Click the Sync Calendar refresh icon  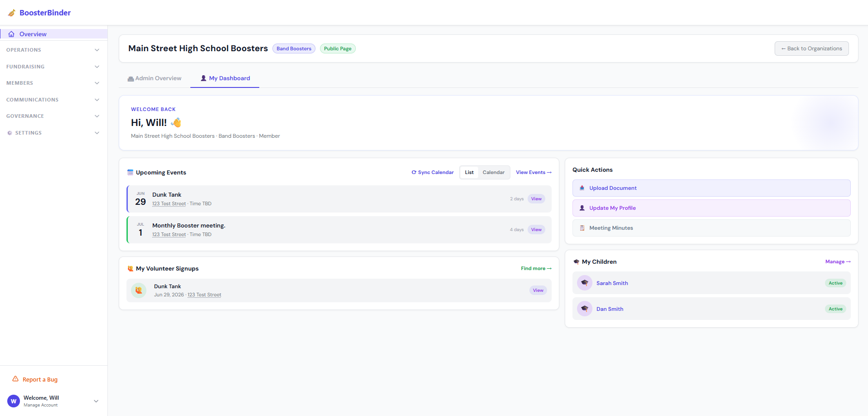tap(414, 172)
